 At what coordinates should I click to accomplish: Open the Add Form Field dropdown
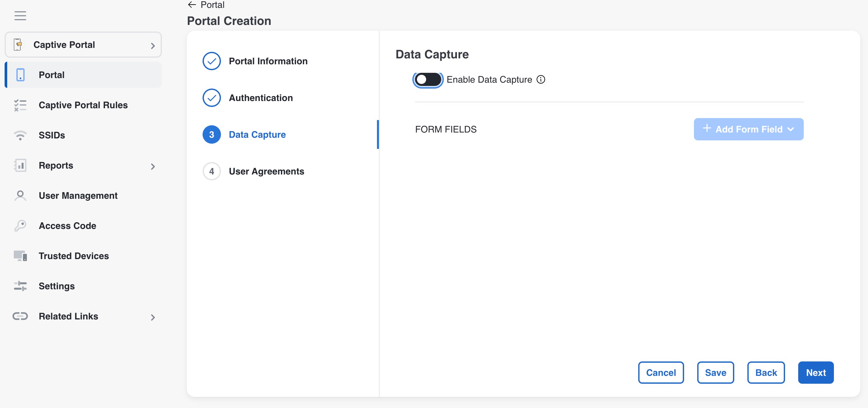click(748, 129)
